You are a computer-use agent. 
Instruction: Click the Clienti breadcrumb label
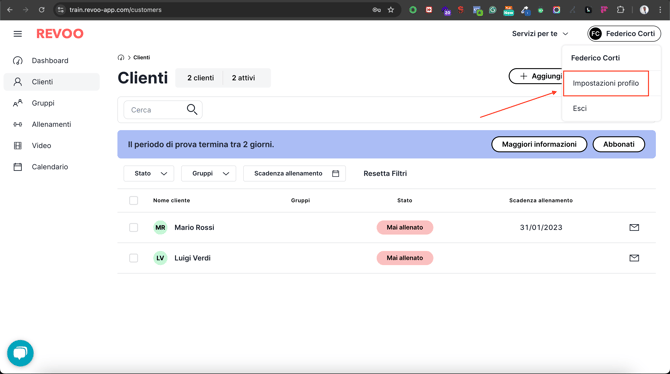pyautogui.click(x=141, y=57)
